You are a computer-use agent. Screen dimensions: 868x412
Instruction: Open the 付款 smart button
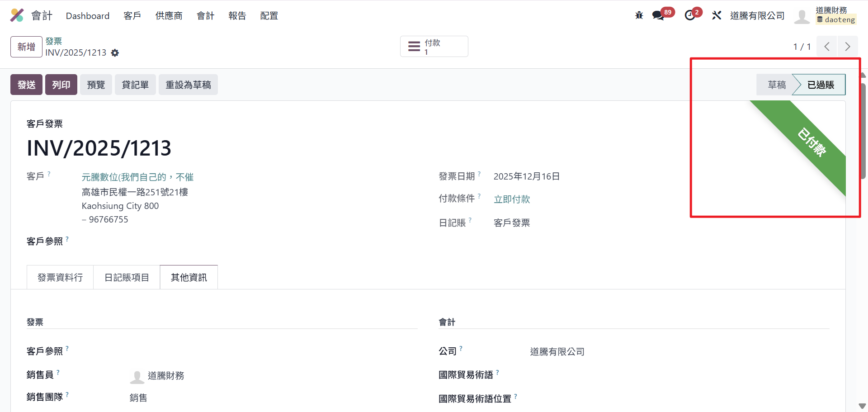click(434, 47)
